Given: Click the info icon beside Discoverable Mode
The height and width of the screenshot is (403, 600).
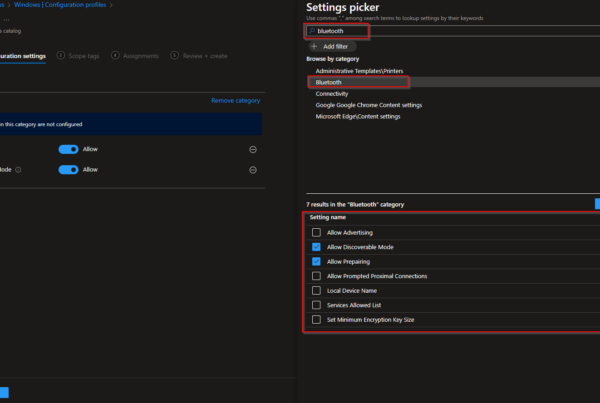Looking at the screenshot, I should [20, 170].
